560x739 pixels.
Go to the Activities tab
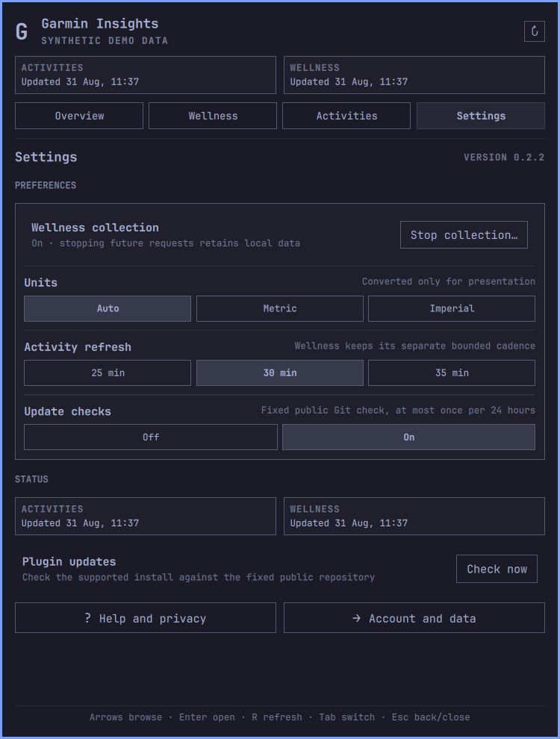[x=346, y=116]
